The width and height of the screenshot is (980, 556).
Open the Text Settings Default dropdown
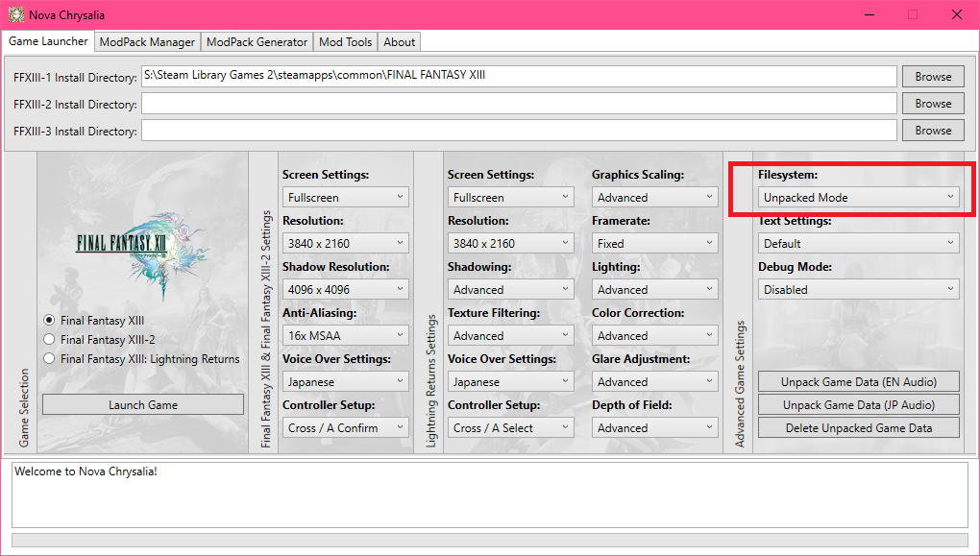pyautogui.click(x=859, y=244)
